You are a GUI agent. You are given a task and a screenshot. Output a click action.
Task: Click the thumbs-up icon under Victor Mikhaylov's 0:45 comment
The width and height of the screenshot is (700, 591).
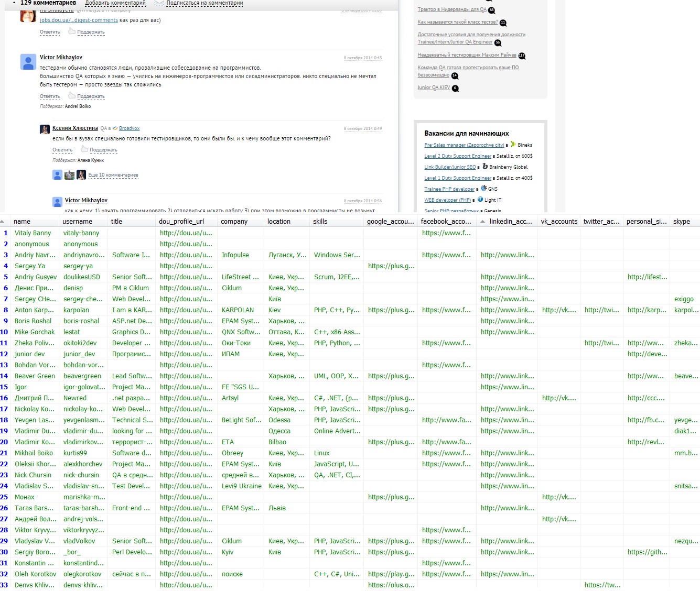[72, 96]
